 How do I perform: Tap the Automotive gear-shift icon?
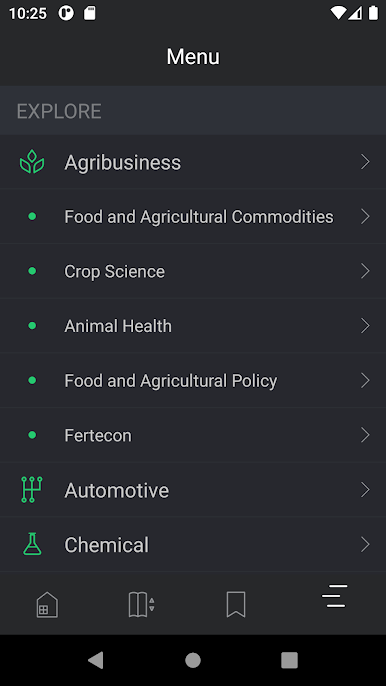pos(32,490)
